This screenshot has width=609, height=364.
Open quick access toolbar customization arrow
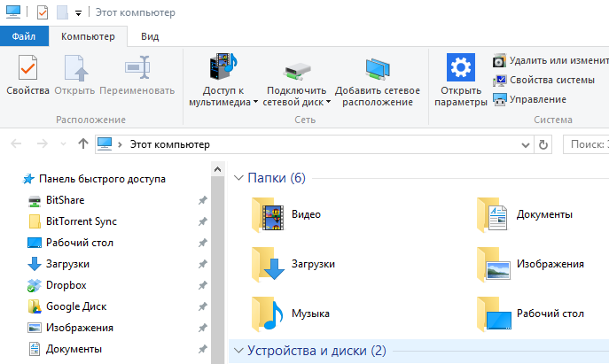[x=79, y=13]
